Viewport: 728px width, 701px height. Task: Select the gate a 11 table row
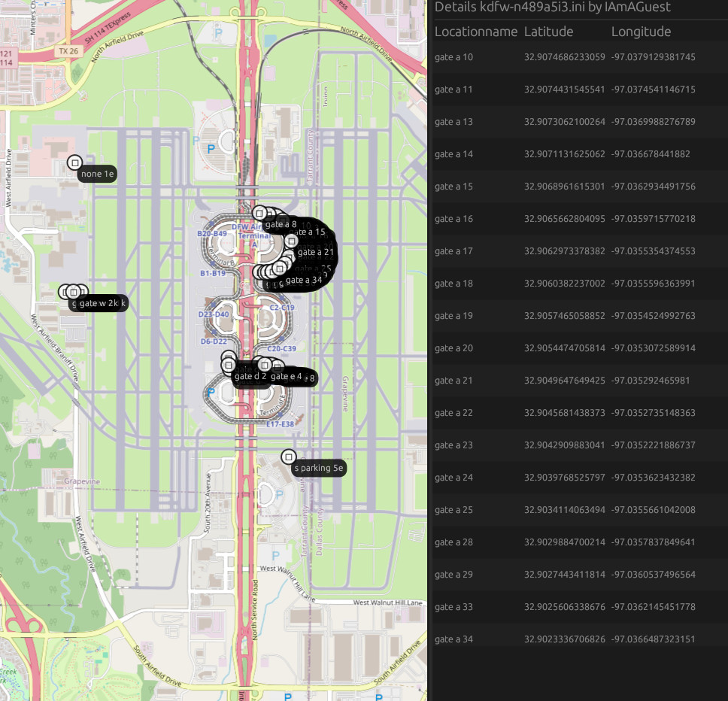pos(581,90)
